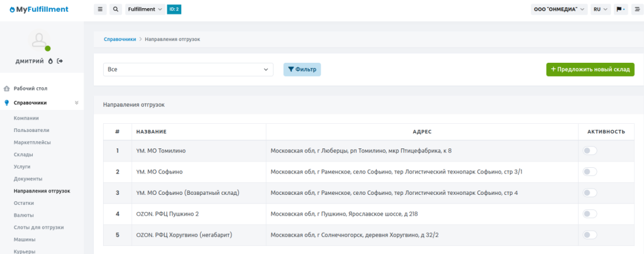Viewport: 644px width, 254px height.
Task: Click the hamburger menu icon beside the logo
Action: (x=100, y=9)
